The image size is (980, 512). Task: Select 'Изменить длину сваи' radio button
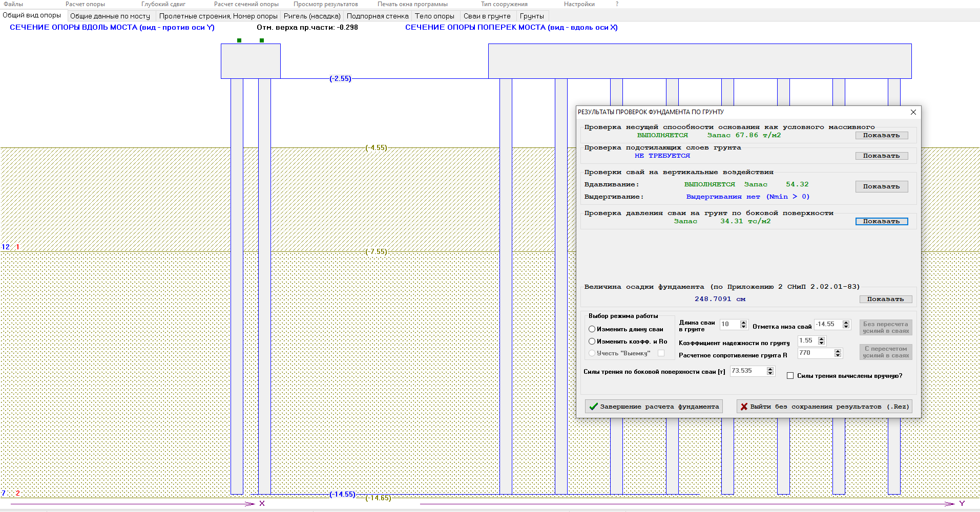pos(592,329)
